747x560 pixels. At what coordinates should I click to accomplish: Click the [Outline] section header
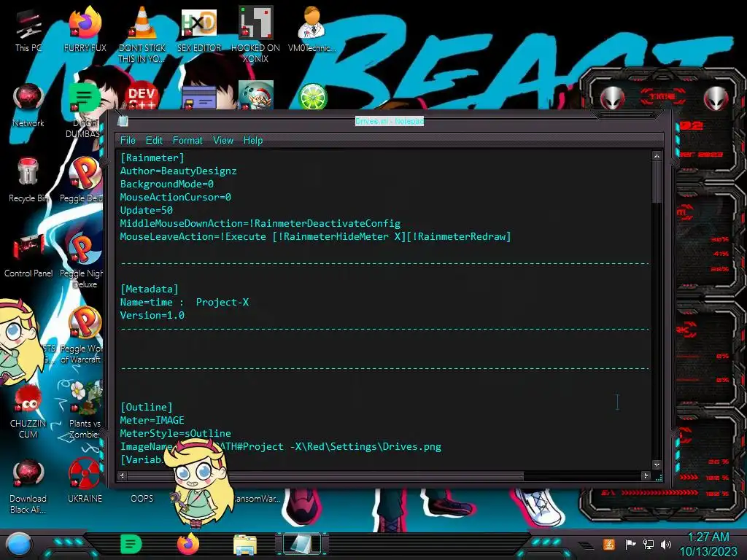(146, 407)
